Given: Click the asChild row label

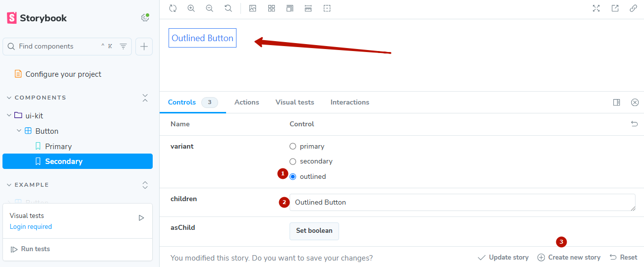Looking at the screenshot, I should pos(182,227).
